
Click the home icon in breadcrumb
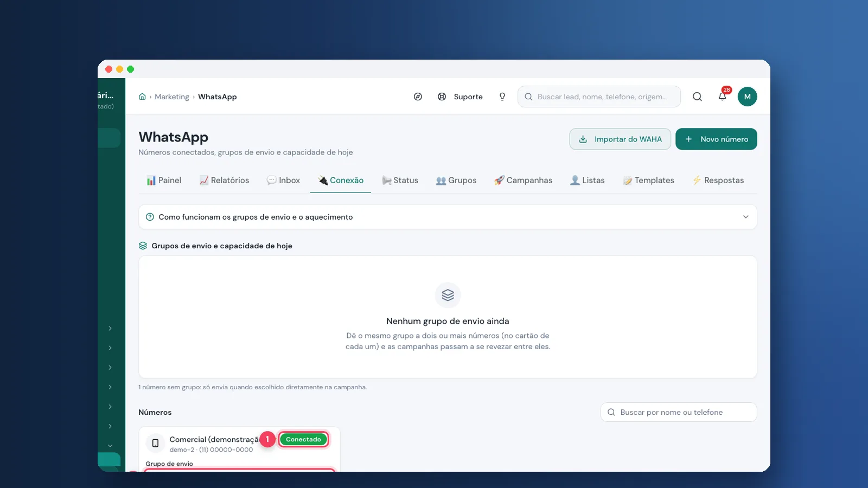click(x=142, y=97)
